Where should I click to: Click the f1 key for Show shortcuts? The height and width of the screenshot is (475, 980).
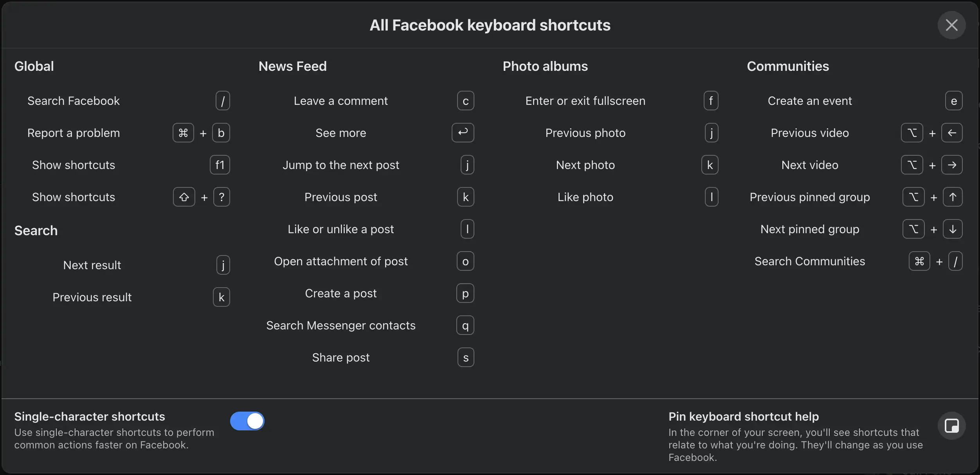tap(220, 165)
